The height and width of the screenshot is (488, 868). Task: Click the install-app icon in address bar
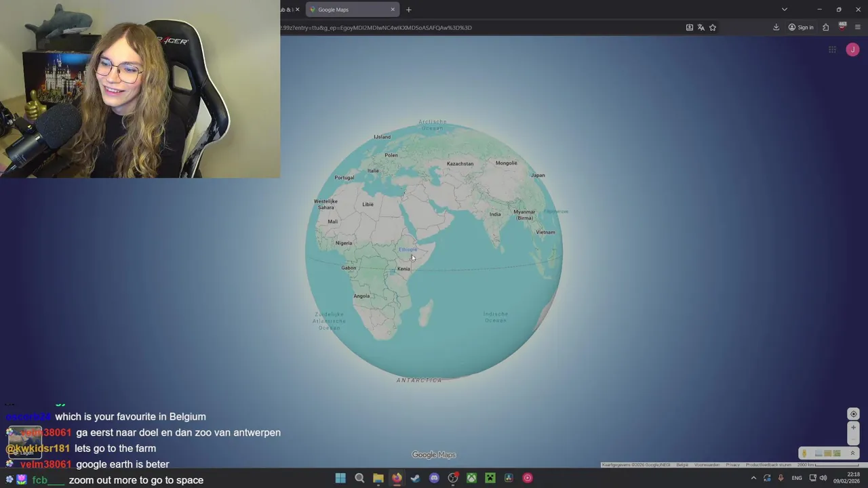(x=690, y=28)
